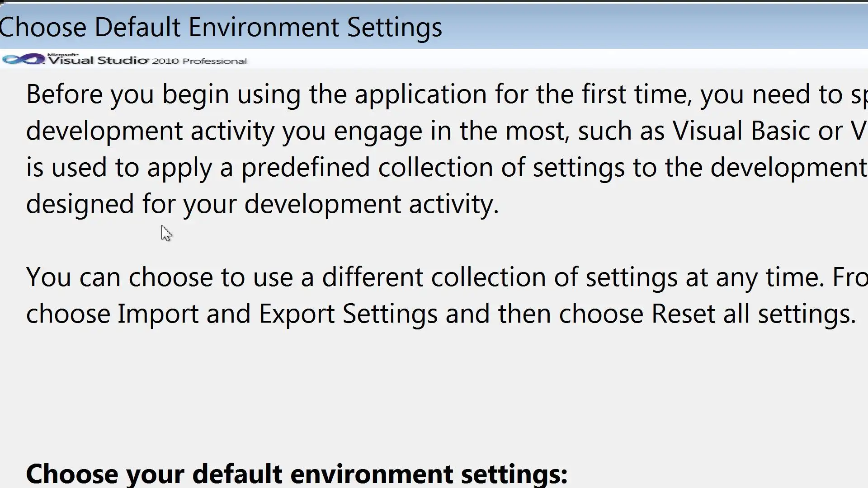Click the 'Choose your default environment settings:' heading
The image size is (868, 488).
[x=297, y=474]
